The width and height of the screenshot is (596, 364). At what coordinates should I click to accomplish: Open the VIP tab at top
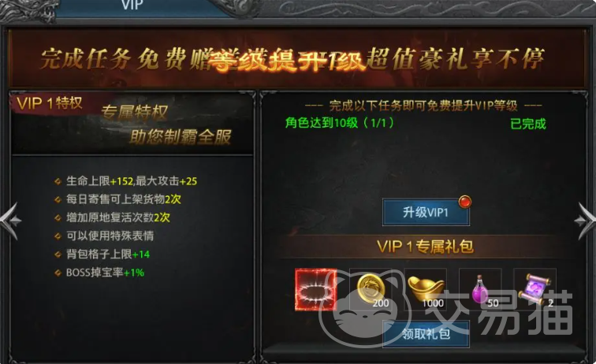pyautogui.click(x=132, y=6)
